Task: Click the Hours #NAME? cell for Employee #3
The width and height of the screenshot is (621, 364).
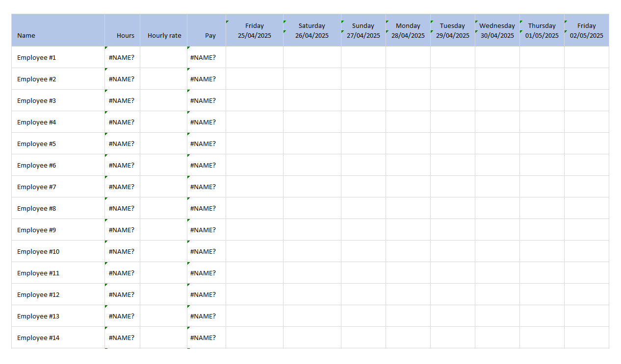Action: pos(122,100)
